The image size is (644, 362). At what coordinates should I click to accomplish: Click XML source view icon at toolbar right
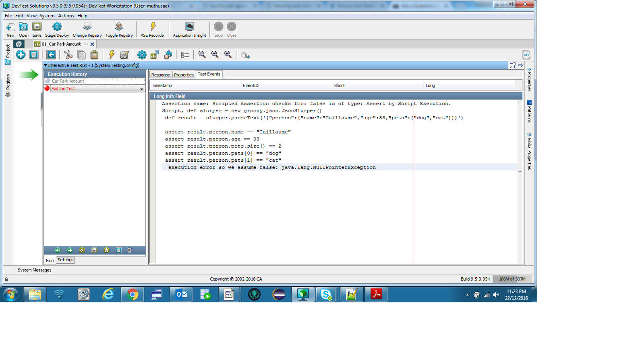tap(526, 55)
